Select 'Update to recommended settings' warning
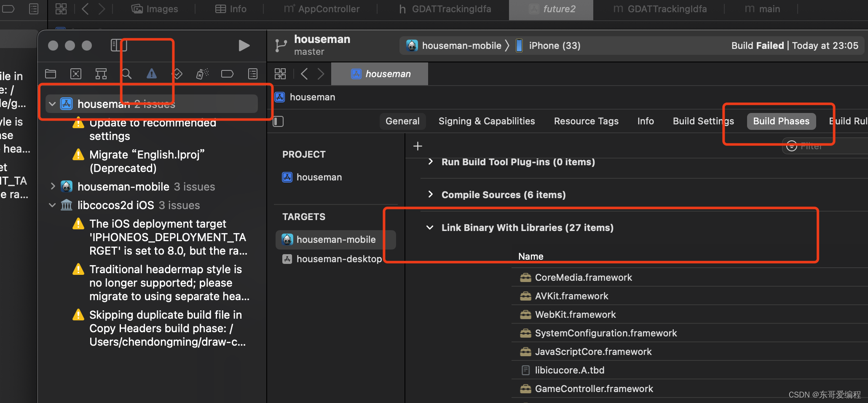The image size is (868, 403). pos(153,129)
